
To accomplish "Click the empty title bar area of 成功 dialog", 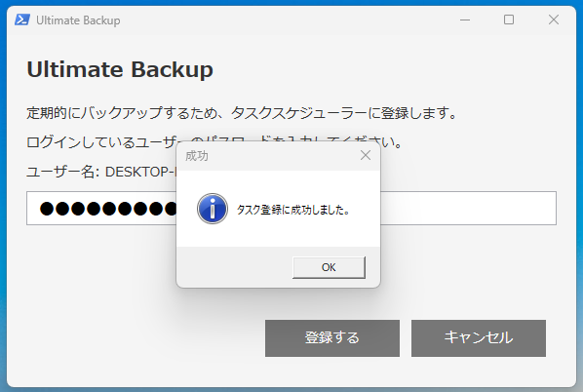I will point(283,156).
